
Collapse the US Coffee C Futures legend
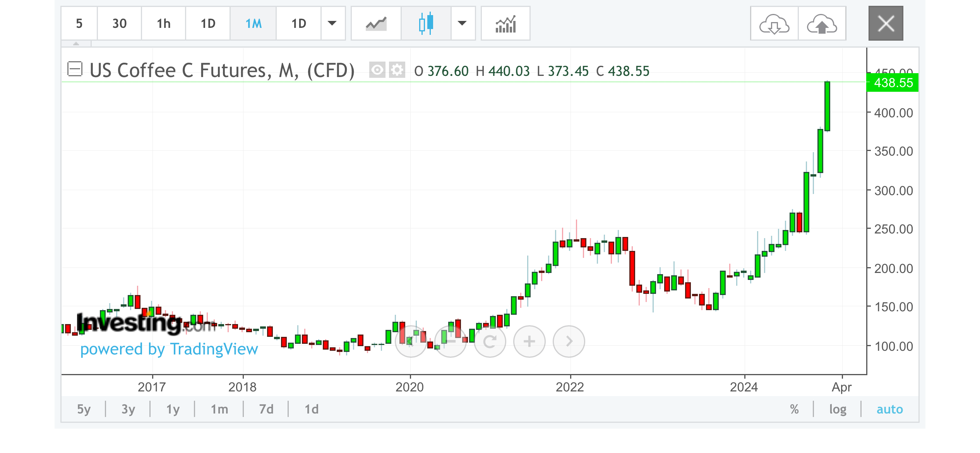point(75,69)
